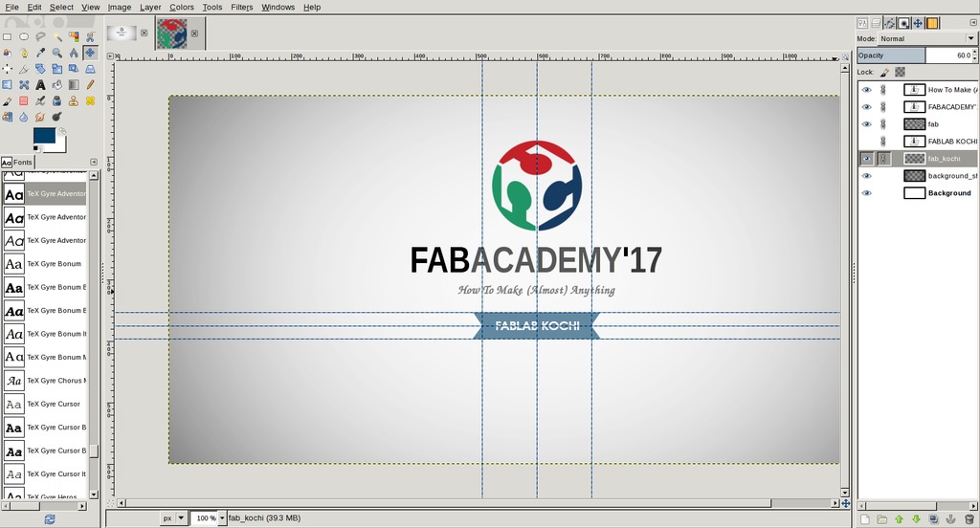The height and width of the screenshot is (528, 980).
Task: Select the Flip tool
Action: 7,84
